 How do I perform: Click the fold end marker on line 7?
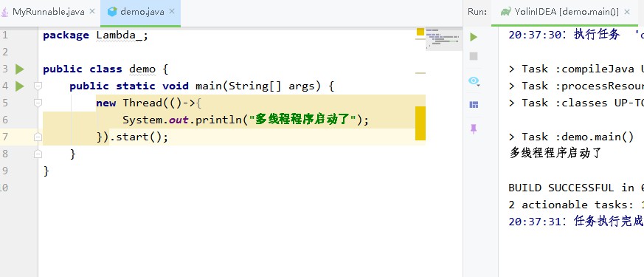[x=38, y=137]
